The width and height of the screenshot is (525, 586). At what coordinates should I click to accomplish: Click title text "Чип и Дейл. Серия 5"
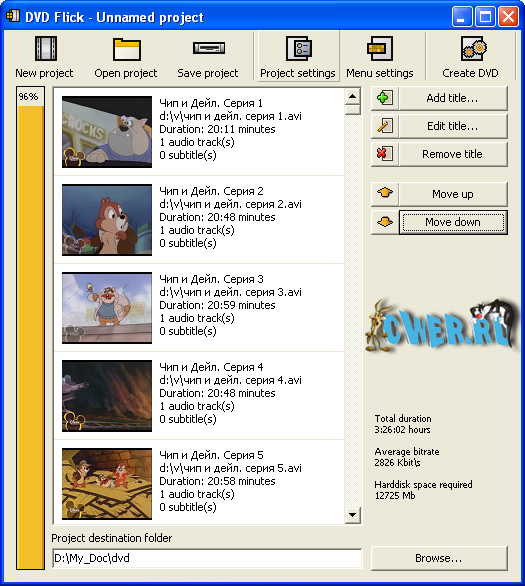pyautogui.click(x=211, y=455)
